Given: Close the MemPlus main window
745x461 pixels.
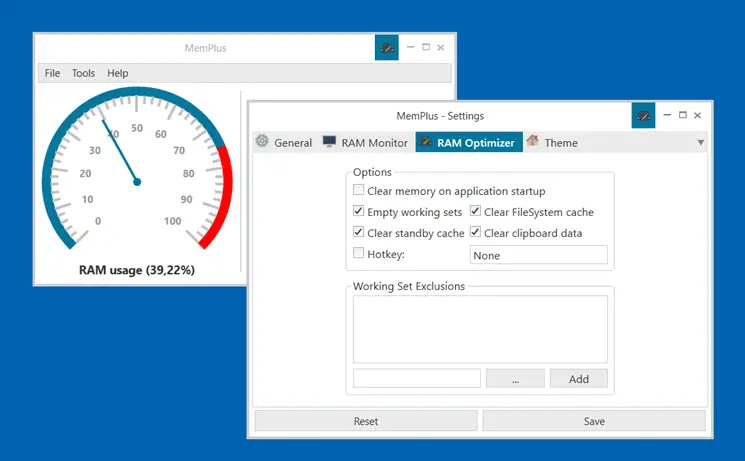Looking at the screenshot, I should click(440, 47).
